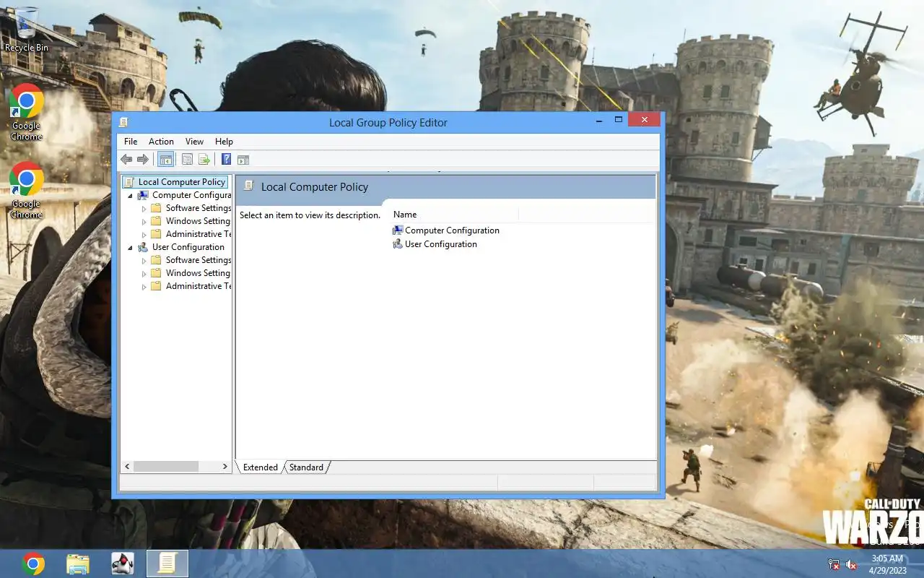The image size is (924, 578).
Task: Click the Group Policy Editor taskbar button
Action: click(x=167, y=564)
